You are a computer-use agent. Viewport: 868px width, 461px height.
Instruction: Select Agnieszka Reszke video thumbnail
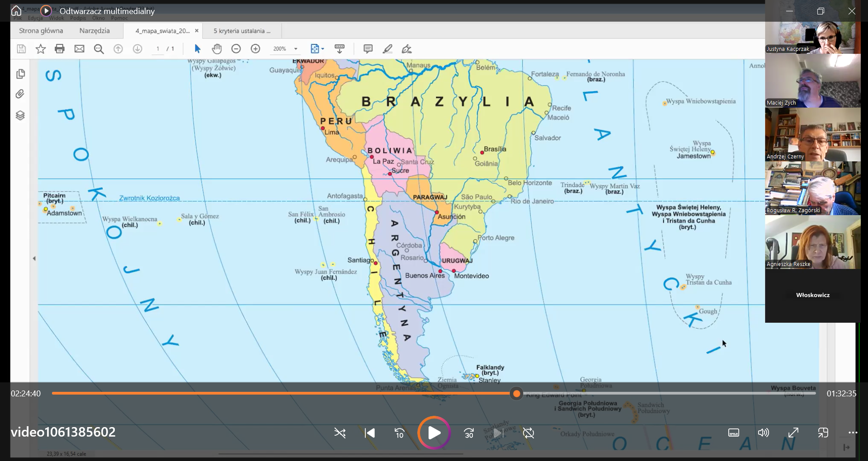[813, 242]
